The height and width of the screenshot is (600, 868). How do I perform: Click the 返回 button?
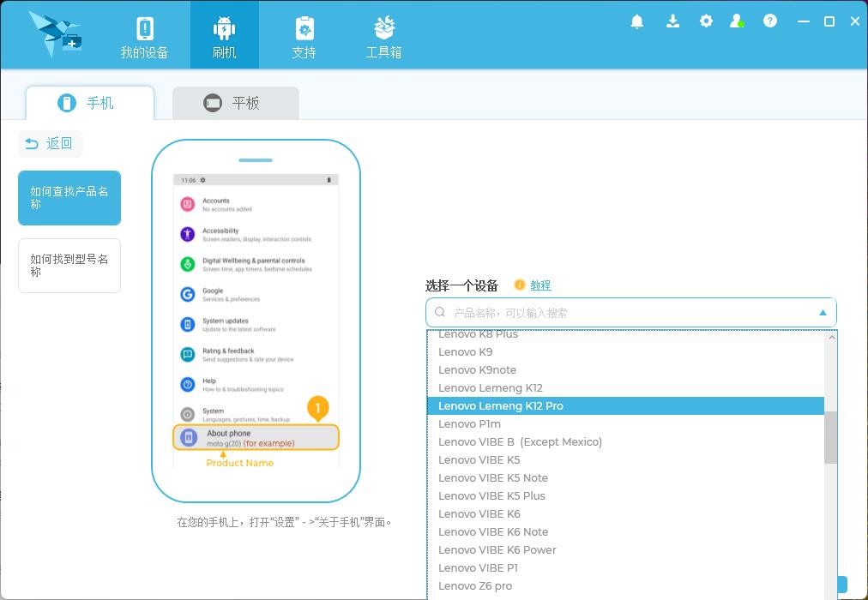pyautogui.click(x=51, y=144)
